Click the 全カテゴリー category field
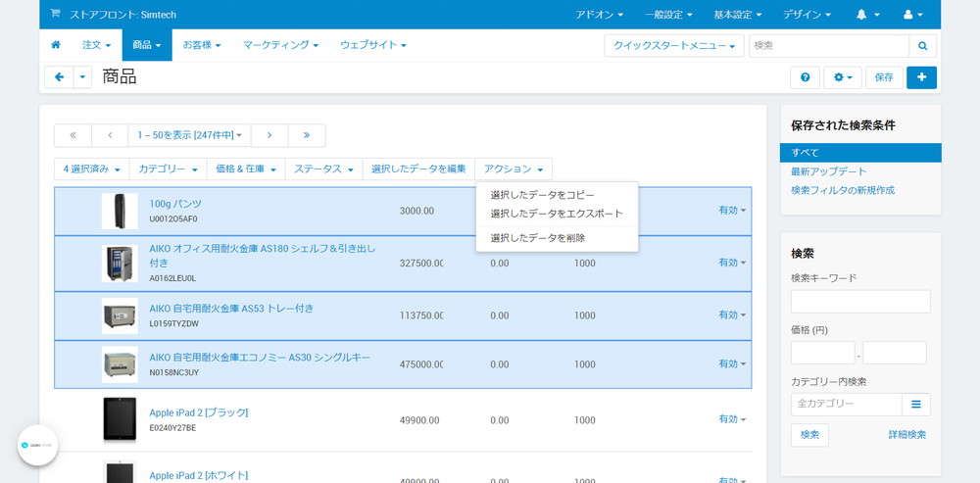980x483 pixels. click(x=847, y=405)
